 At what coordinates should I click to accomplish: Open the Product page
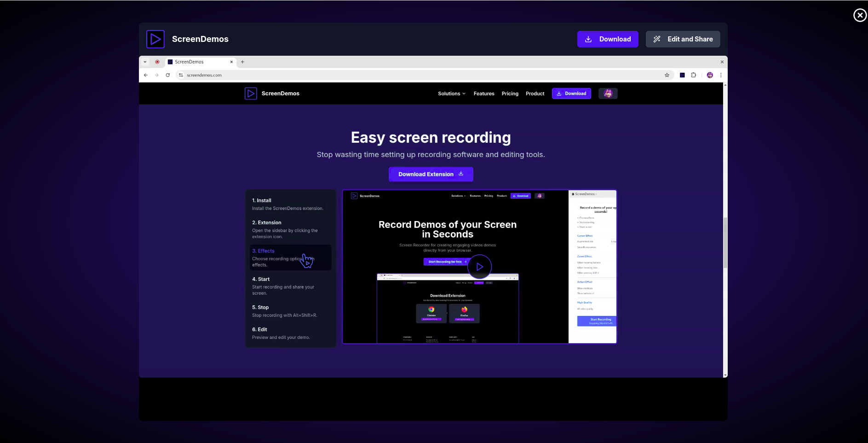[535, 93]
